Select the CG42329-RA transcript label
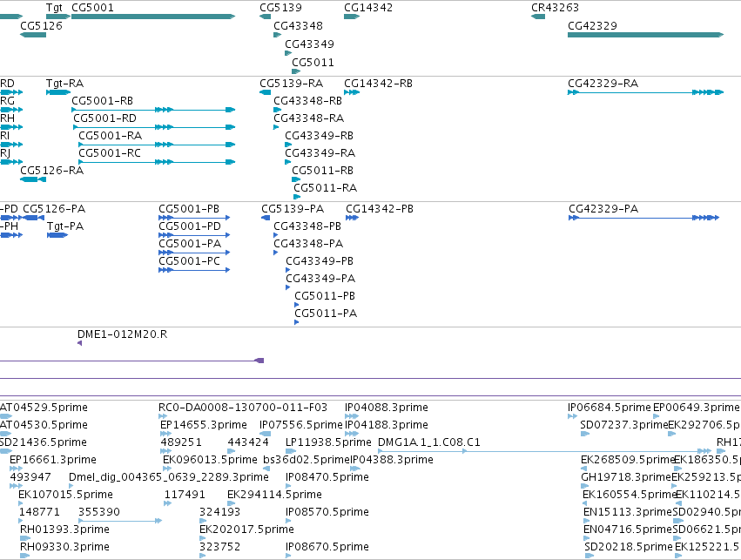 pos(603,84)
